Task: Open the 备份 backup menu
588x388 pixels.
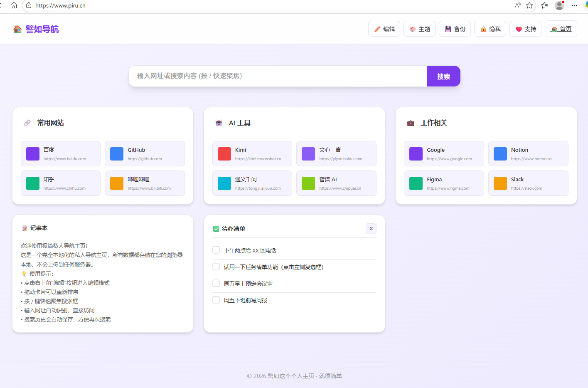Action: 455,29
